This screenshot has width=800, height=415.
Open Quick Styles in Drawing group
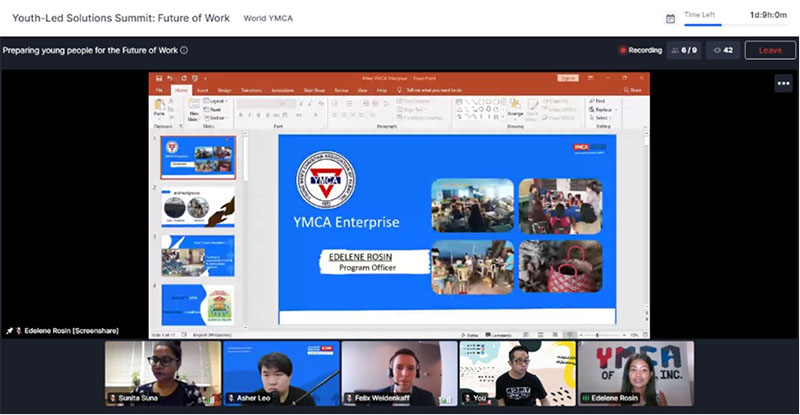pyautogui.click(x=532, y=108)
